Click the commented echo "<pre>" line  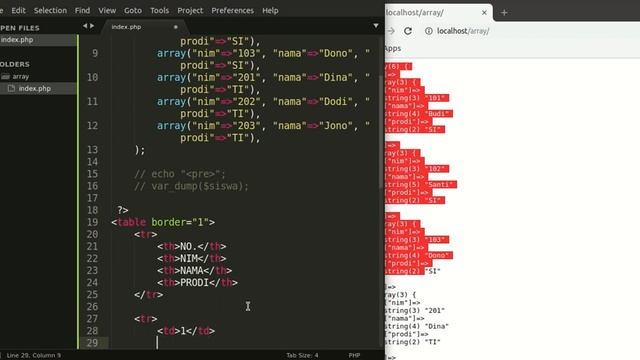tap(180, 174)
